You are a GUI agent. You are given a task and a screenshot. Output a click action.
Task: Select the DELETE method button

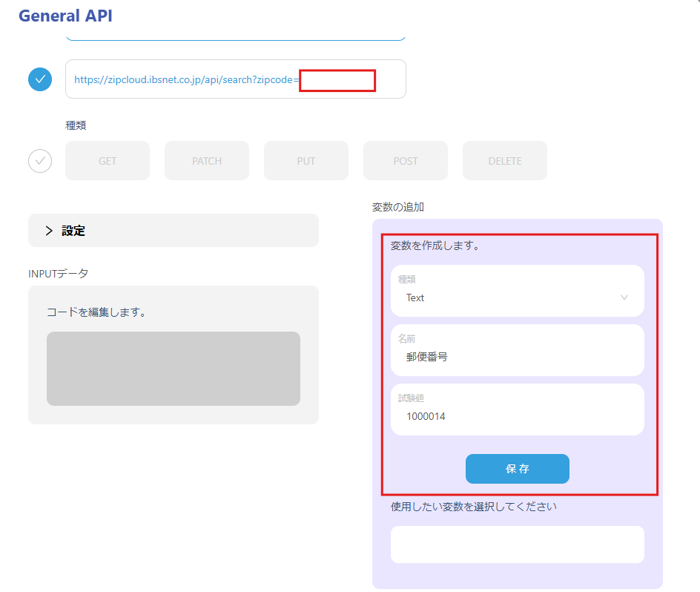(505, 161)
